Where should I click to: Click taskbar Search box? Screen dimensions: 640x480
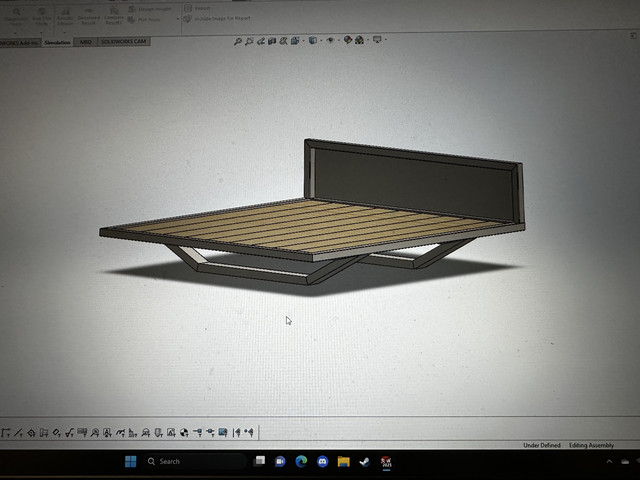point(195,462)
